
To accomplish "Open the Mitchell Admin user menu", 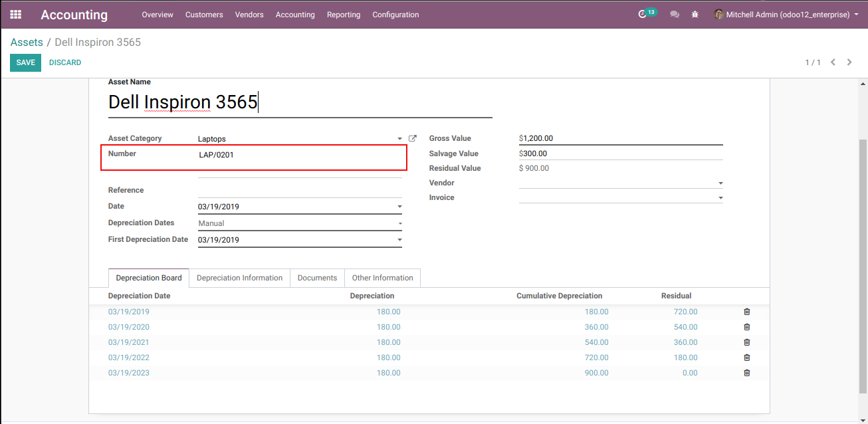I will point(787,14).
